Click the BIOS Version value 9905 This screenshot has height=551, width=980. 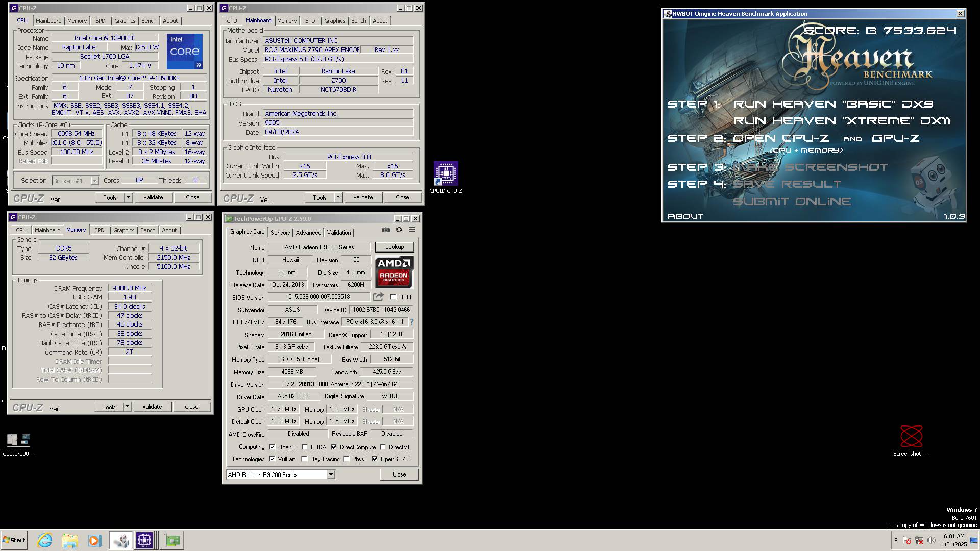(338, 123)
